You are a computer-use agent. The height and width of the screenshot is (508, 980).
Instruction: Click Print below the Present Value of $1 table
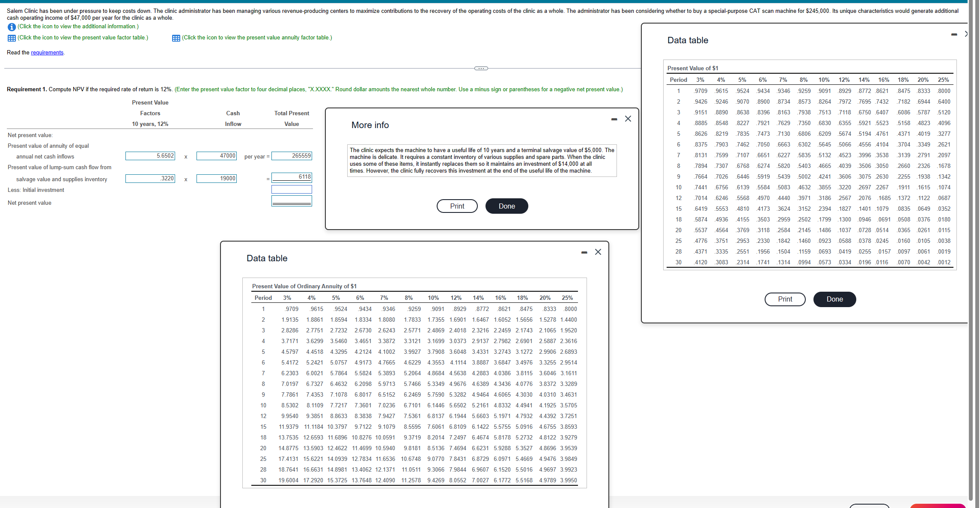785,299
